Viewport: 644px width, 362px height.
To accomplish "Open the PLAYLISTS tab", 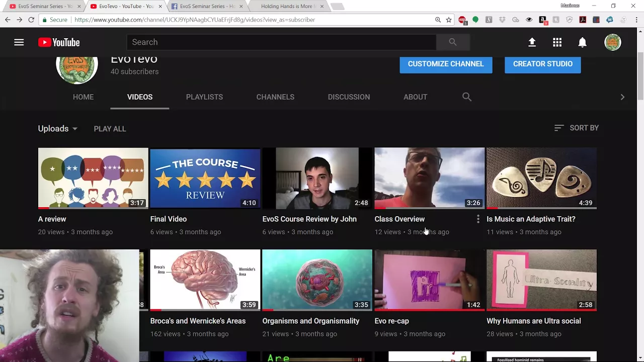I will 204,97.
